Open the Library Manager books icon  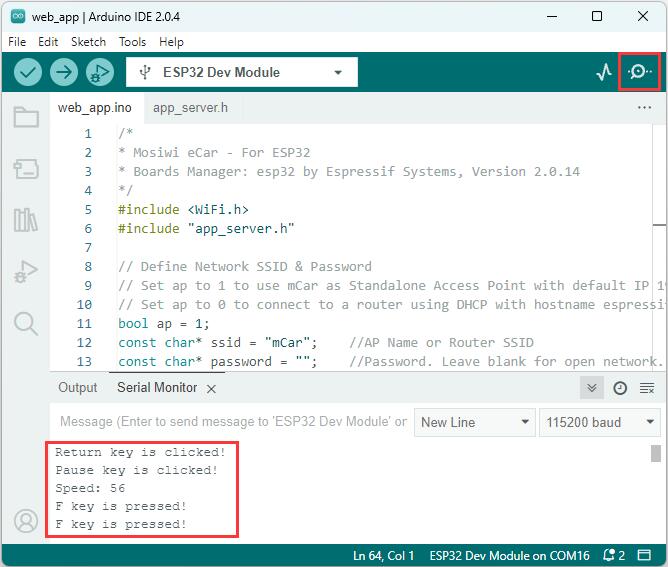26,220
